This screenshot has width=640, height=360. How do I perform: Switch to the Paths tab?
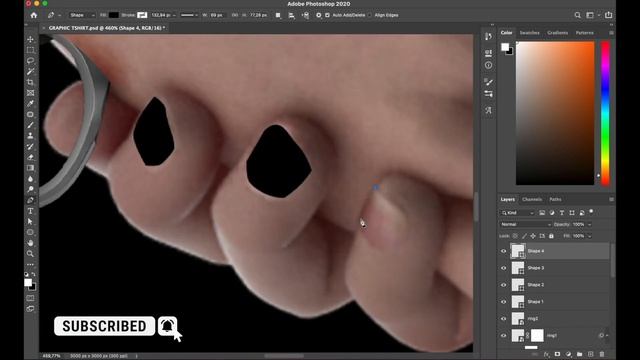555,199
